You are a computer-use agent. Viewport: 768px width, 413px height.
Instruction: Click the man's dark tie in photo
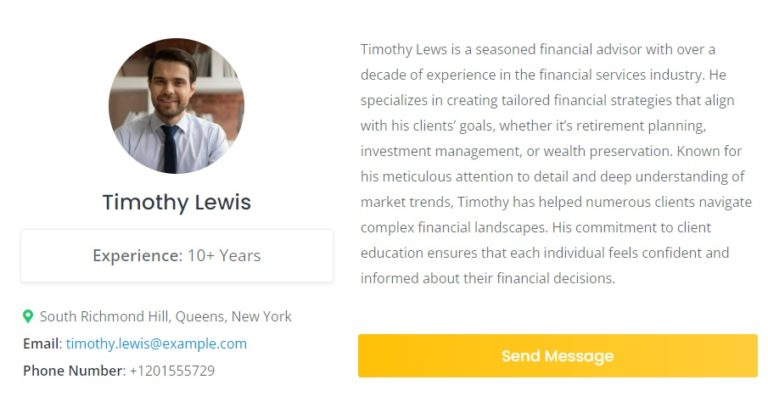170,147
